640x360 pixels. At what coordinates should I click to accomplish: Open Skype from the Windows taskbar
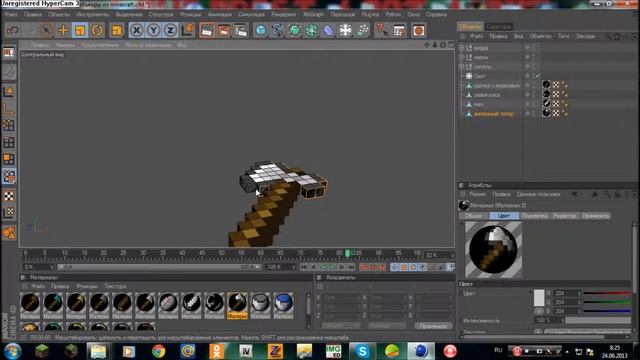pyautogui.click(x=362, y=351)
